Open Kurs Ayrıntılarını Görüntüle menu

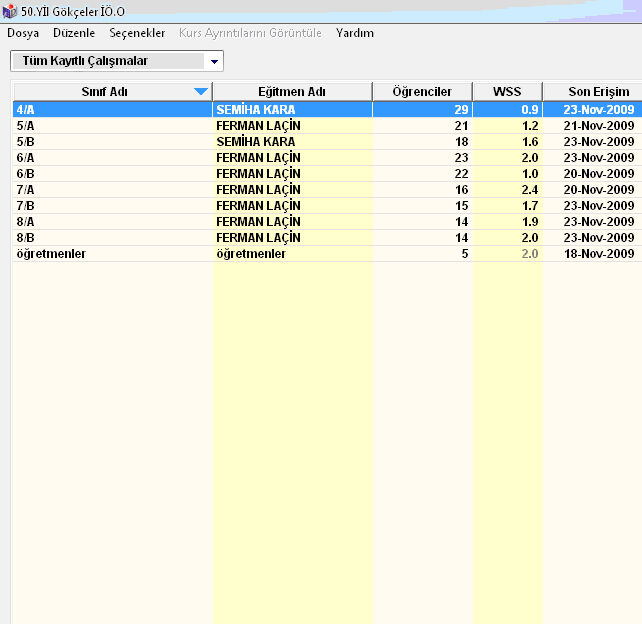click(x=250, y=33)
